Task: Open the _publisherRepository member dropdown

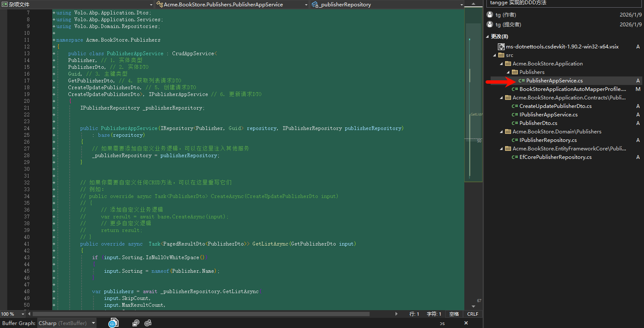Action: pyautogui.click(x=387, y=4)
